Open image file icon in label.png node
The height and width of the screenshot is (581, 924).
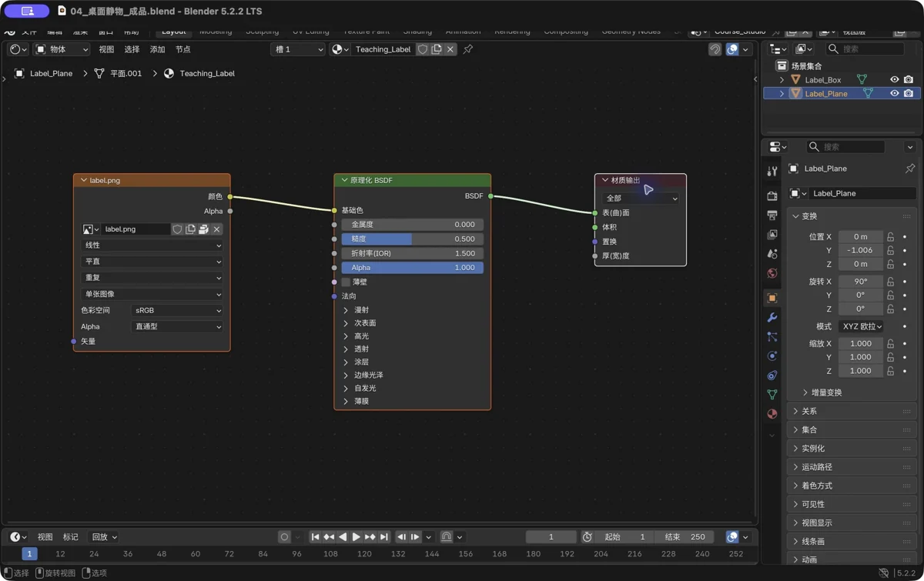coord(203,229)
